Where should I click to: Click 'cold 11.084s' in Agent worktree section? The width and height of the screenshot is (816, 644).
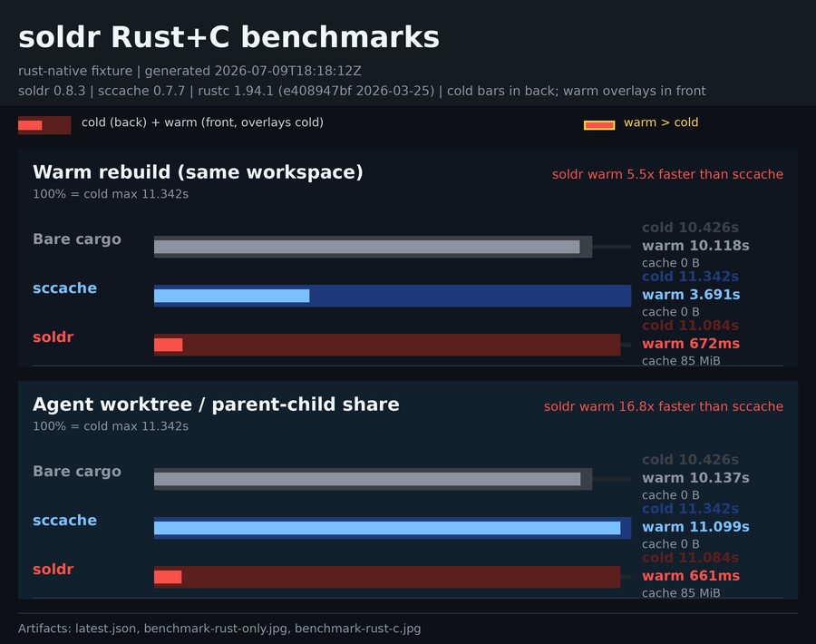click(690, 558)
